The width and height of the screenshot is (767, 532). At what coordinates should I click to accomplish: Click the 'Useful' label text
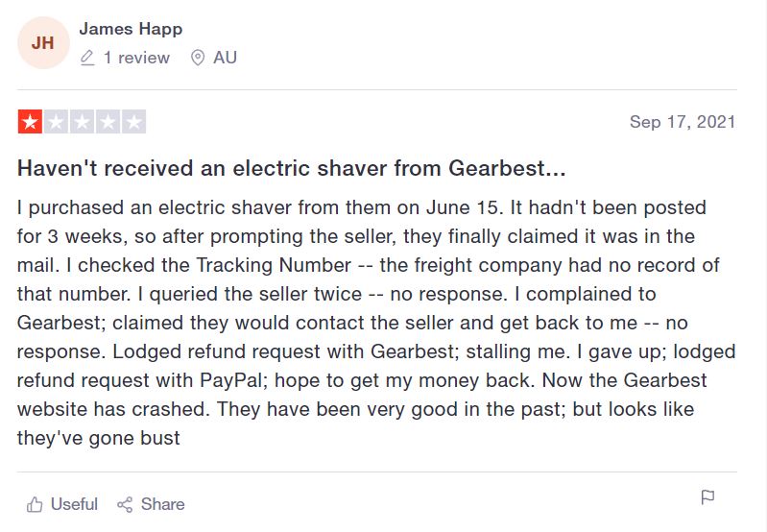(74, 504)
